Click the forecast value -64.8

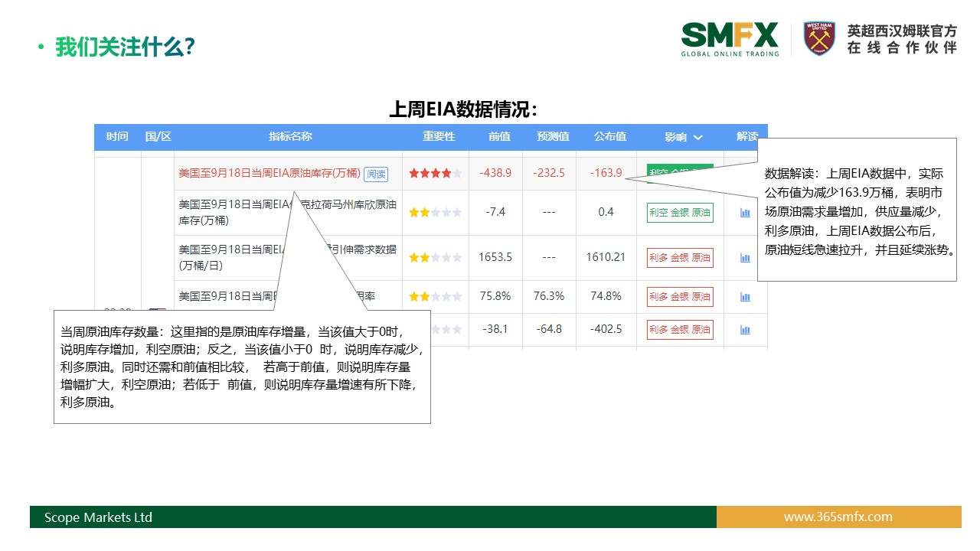click(x=549, y=329)
